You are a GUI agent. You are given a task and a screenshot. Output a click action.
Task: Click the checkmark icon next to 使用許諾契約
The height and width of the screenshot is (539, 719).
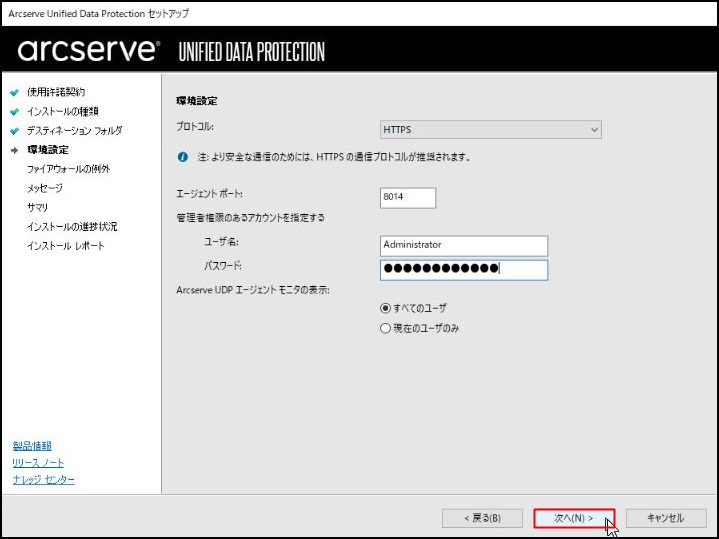(15, 92)
